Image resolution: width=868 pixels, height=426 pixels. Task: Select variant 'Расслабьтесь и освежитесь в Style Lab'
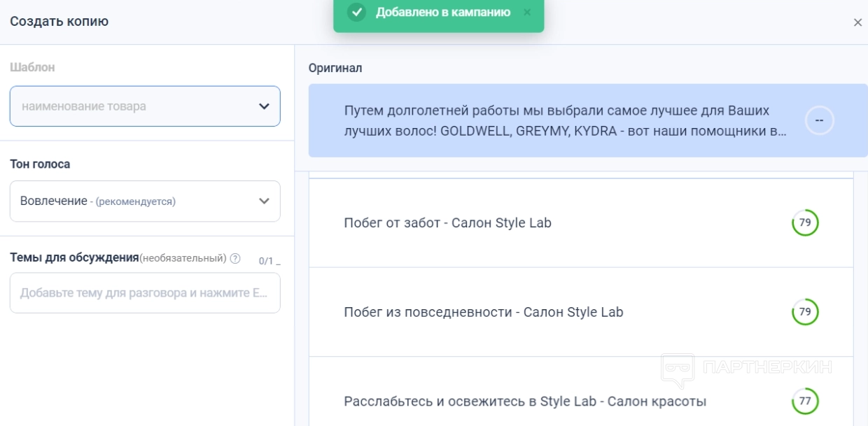[x=524, y=402]
